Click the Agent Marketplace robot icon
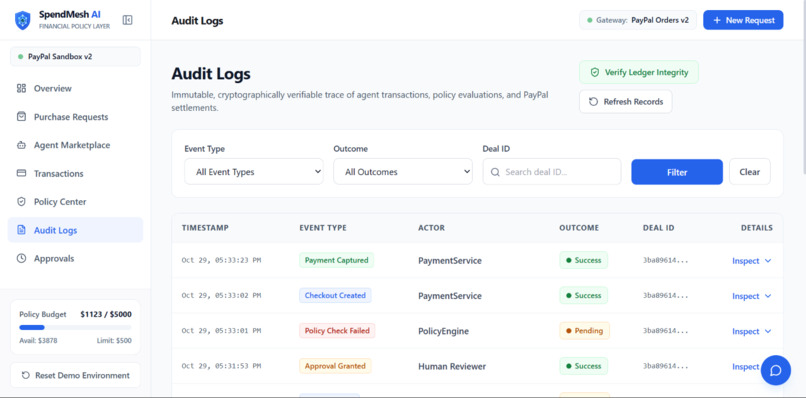806x398 pixels. [x=21, y=145]
